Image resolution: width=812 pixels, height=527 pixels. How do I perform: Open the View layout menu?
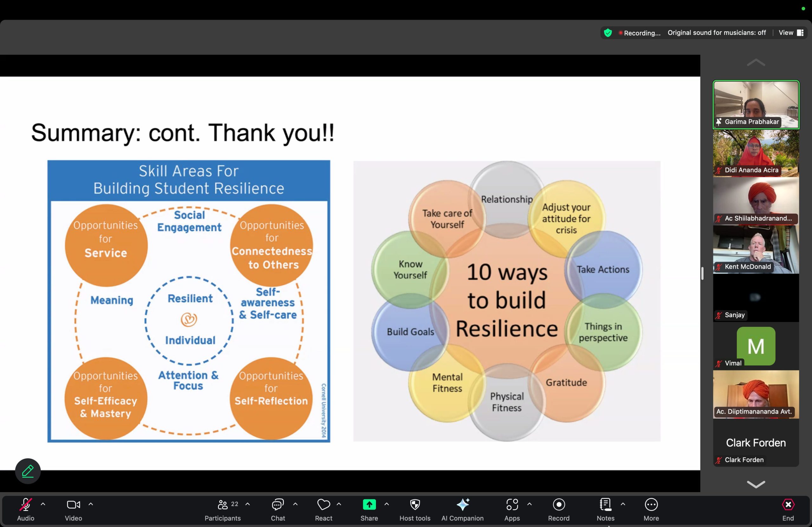tap(790, 33)
